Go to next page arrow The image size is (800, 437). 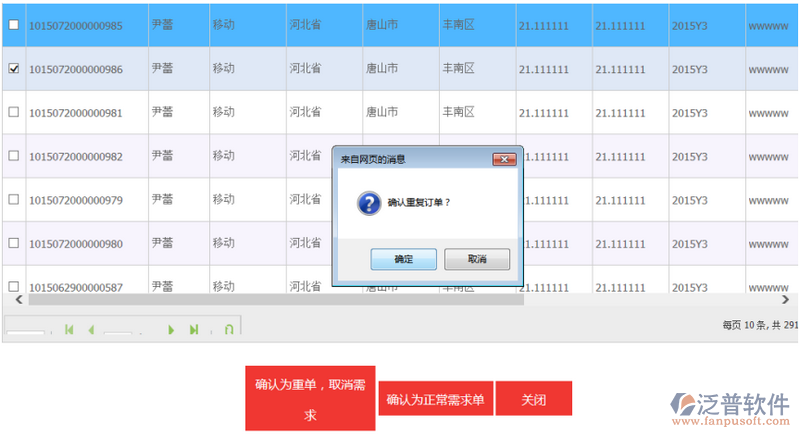click(x=171, y=329)
